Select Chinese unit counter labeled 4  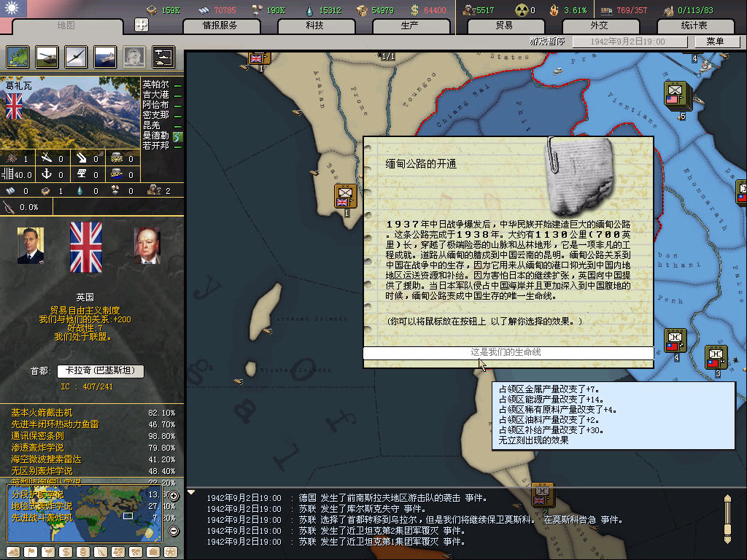coord(675,340)
